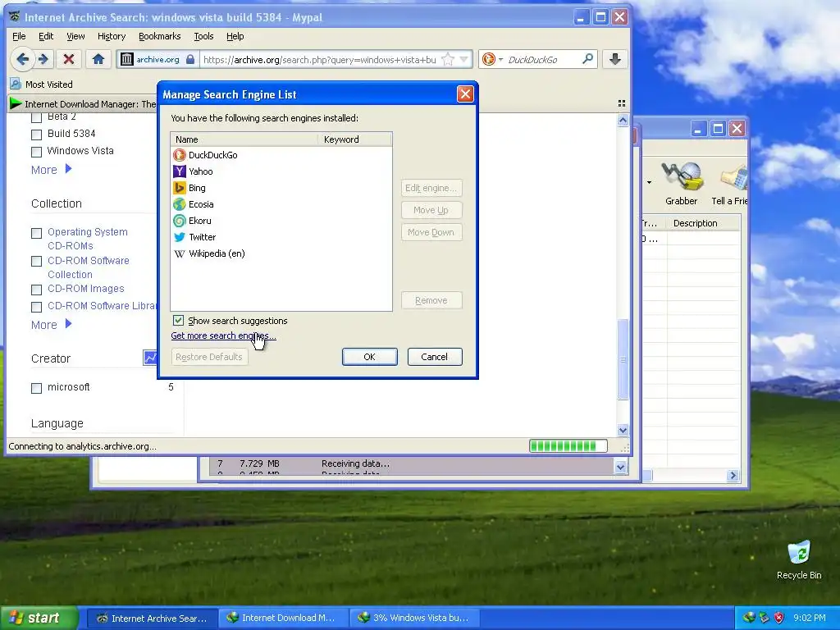Click the search magnifier icon in search box
Image resolution: width=840 pixels, height=630 pixels.
pos(587,59)
